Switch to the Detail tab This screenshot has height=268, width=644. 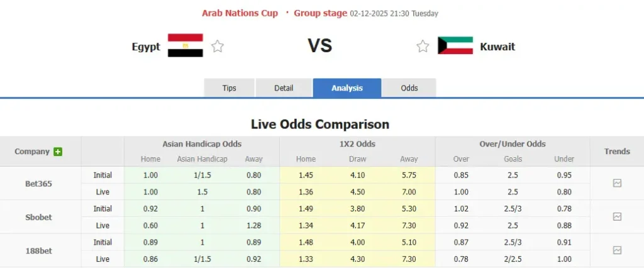point(284,88)
